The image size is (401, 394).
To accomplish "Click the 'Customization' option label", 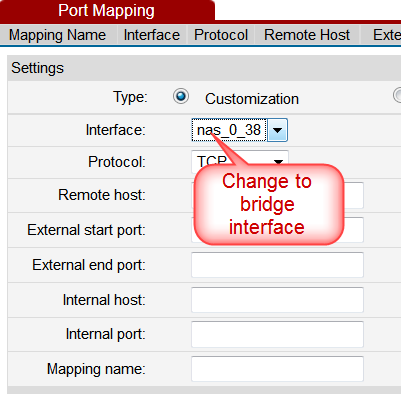I will pyautogui.click(x=252, y=99).
